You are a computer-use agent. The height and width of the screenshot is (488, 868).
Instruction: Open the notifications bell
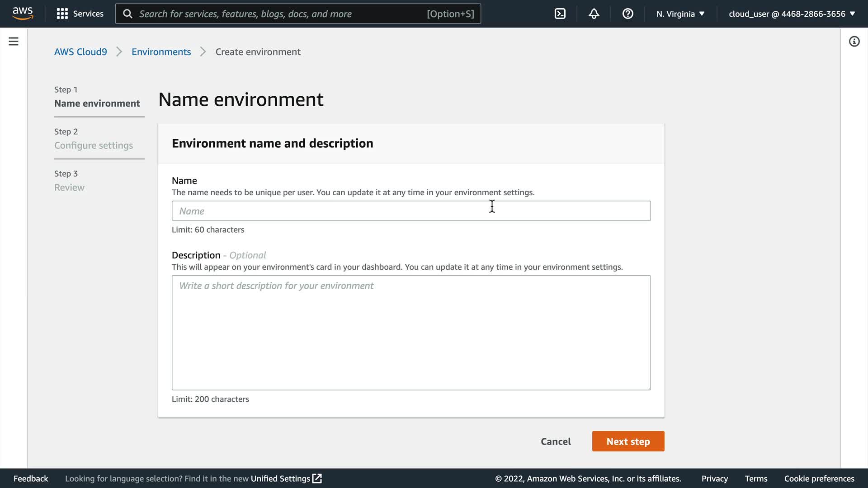594,14
